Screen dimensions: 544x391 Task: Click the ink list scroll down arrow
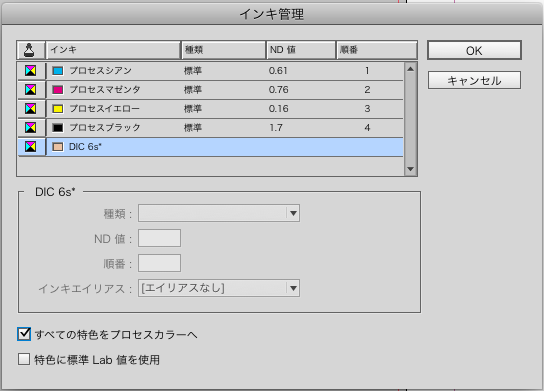[410, 169]
